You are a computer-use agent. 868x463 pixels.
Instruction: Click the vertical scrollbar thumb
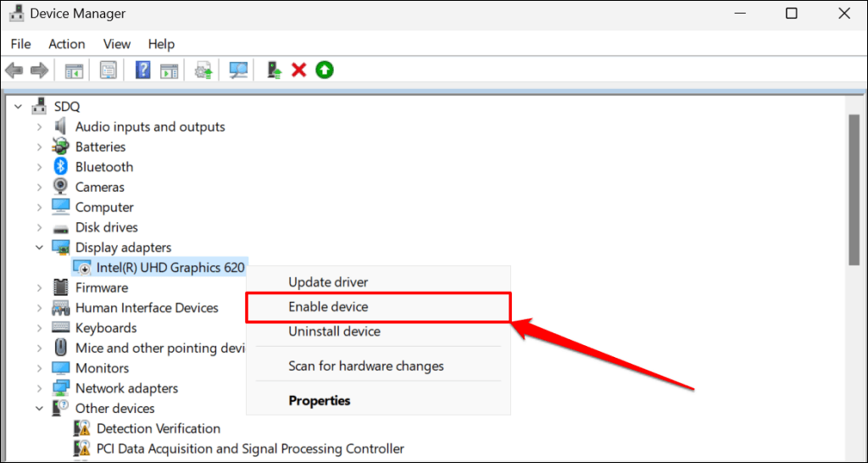point(855,191)
